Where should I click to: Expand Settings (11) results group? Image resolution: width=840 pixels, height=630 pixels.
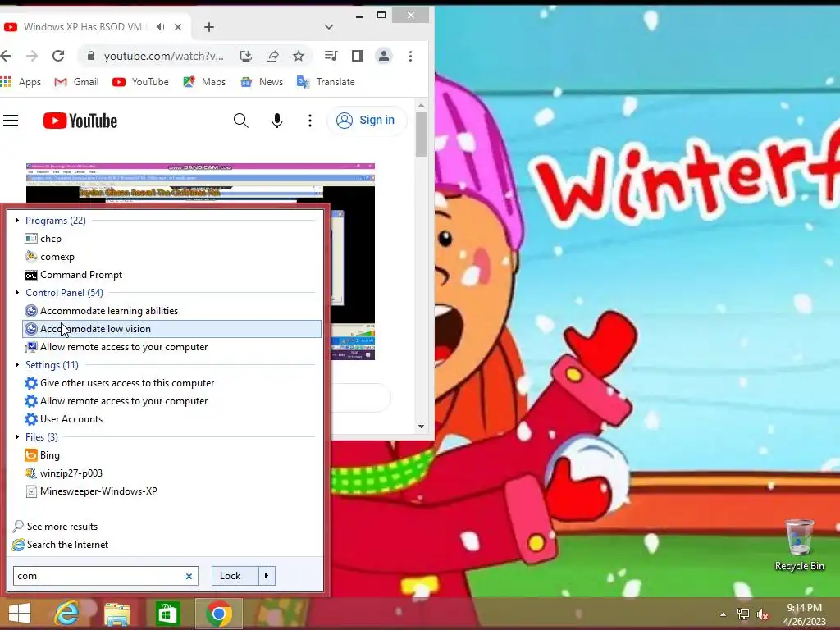tap(17, 365)
